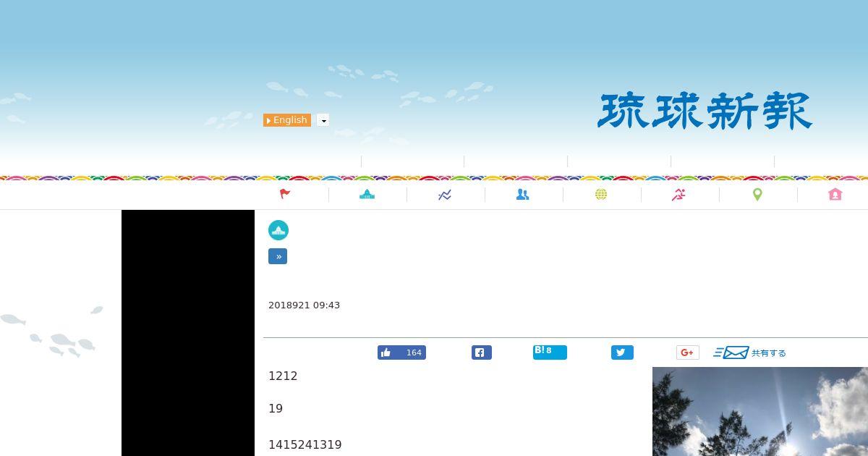
Task: Click the pink house person icon
Action: point(835,194)
